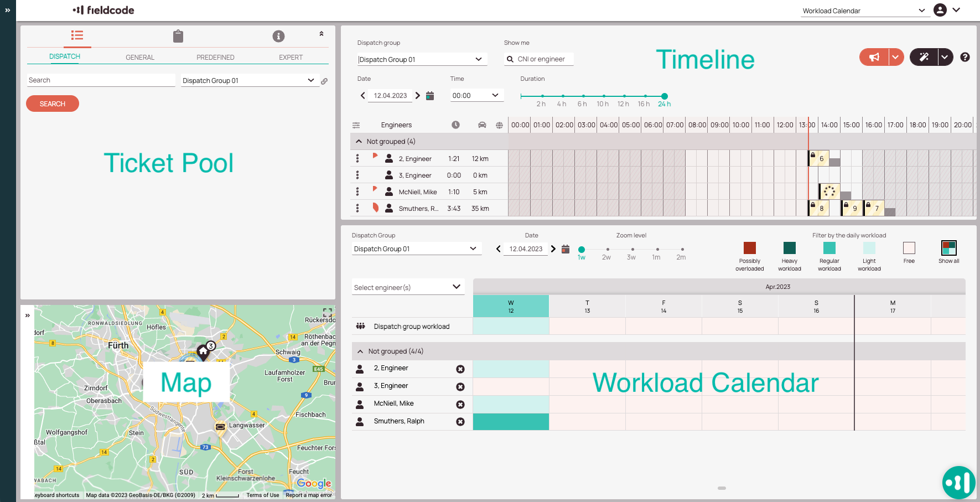The height and width of the screenshot is (502, 980).
Task: Click the magic wand optimizer icon
Action: tap(924, 57)
